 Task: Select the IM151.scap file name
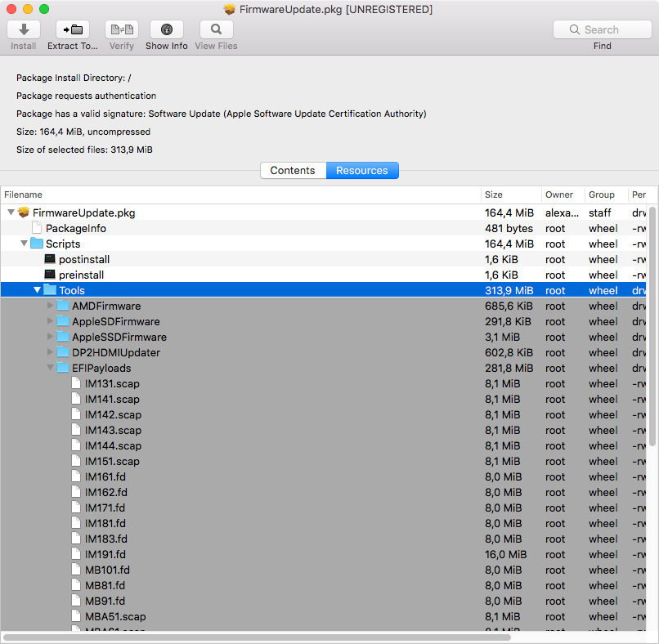pyautogui.click(x=112, y=461)
